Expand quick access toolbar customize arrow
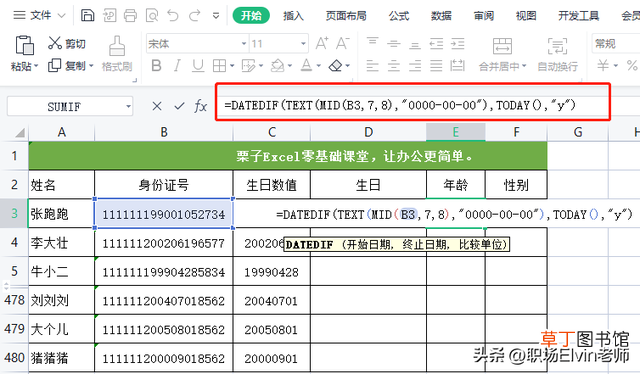 (216, 16)
